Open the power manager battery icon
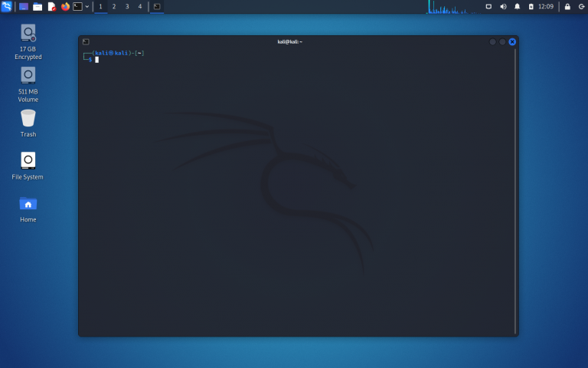The width and height of the screenshot is (588, 368). pos(531,6)
